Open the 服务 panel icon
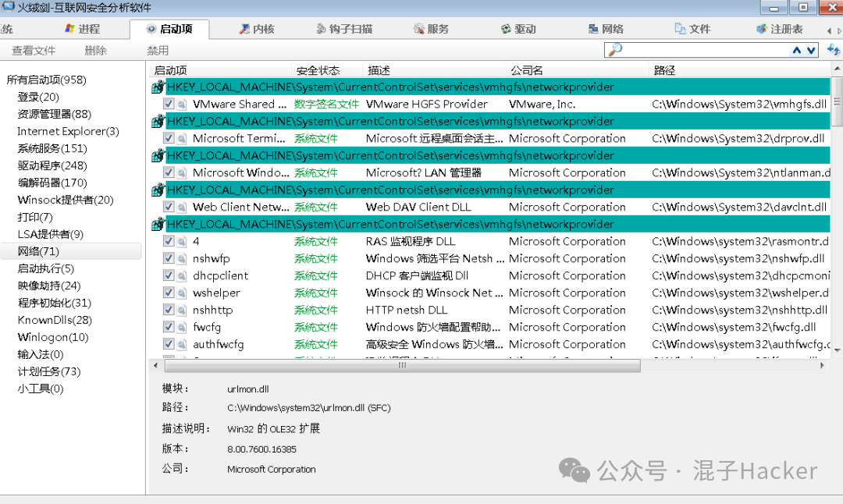The width and height of the screenshot is (843, 504). click(418, 29)
